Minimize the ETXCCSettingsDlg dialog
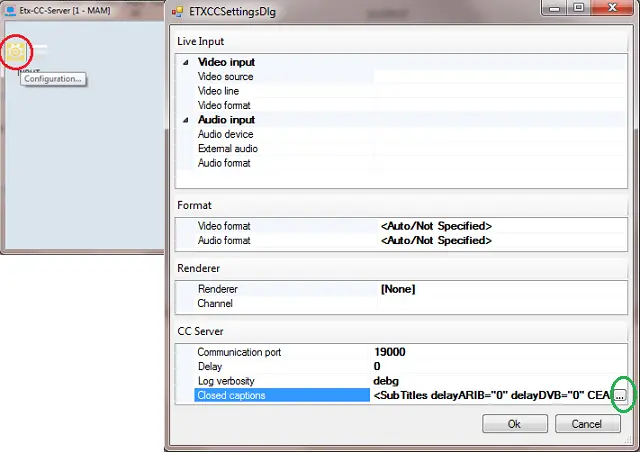 tap(553, 11)
